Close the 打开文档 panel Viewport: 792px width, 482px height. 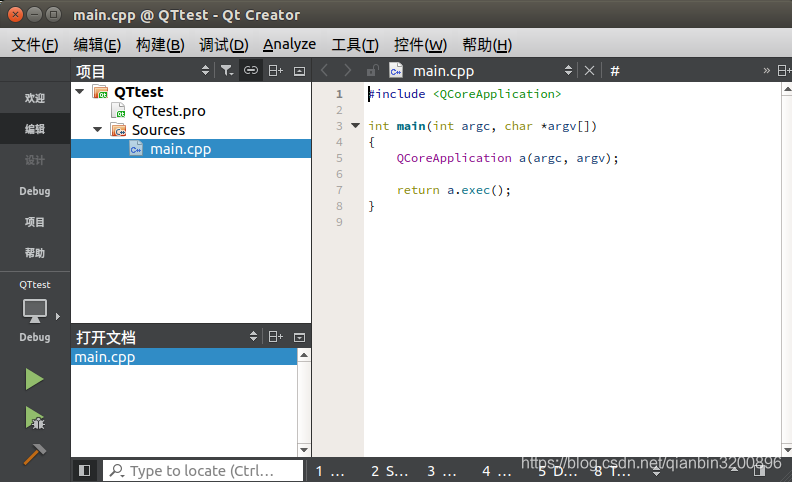click(300, 338)
